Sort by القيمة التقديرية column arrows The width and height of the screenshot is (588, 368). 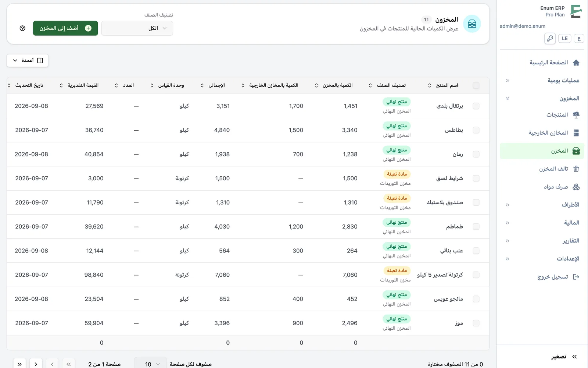click(61, 85)
